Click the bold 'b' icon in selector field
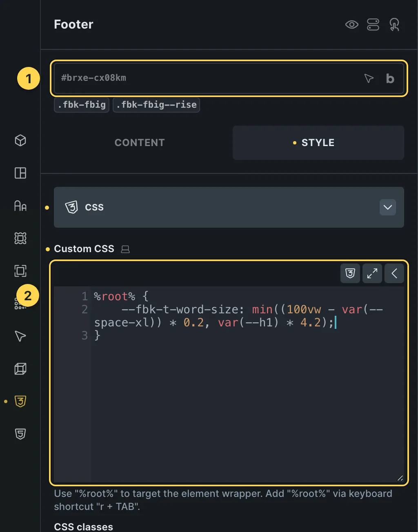Image resolution: width=418 pixels, height=532 pixels. point(390,78)
